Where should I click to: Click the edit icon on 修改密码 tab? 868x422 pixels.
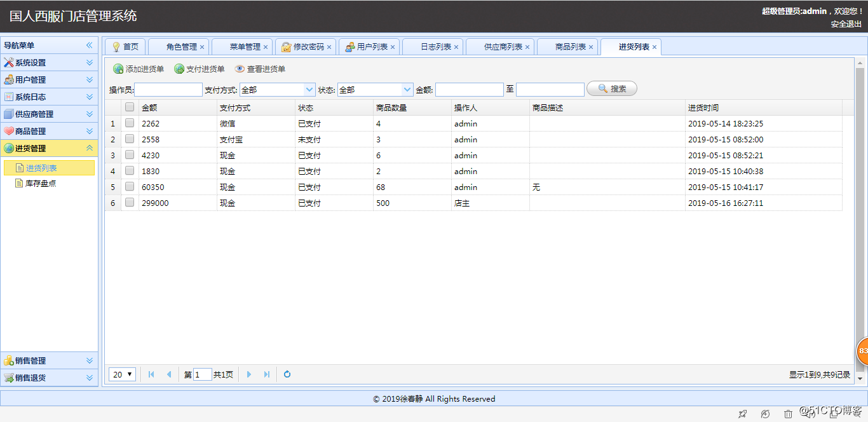point(287,47)
